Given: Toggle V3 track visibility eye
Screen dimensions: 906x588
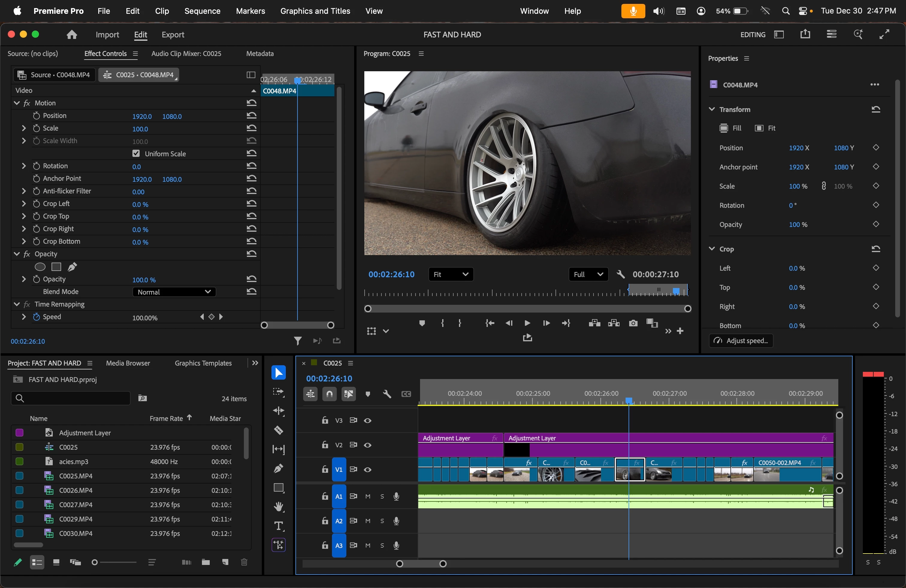Looking at the screenshot, I should [367, 421].
